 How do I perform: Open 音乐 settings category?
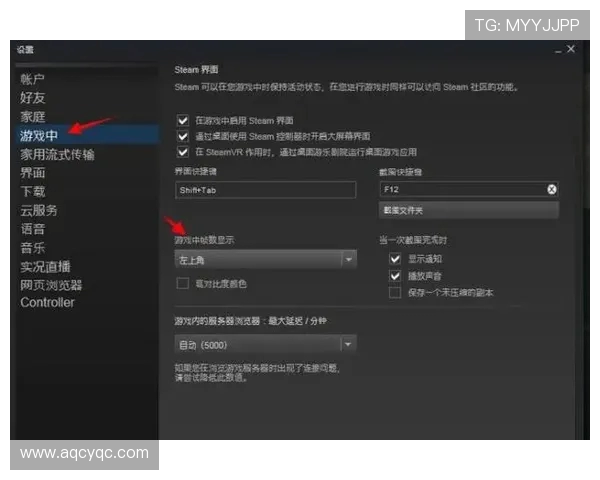coord(33,248)
